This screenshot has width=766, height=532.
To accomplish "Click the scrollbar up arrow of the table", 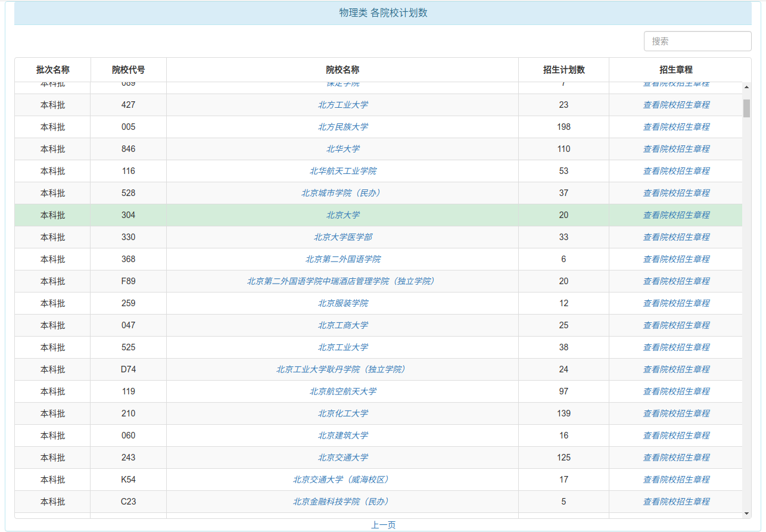I will coord(746,88).
